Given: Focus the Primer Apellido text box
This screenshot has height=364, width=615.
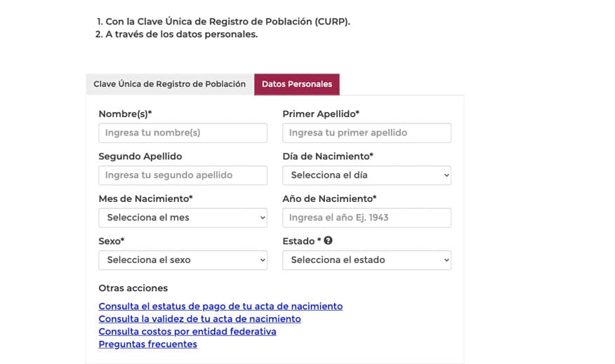Looking at the screenshot, I should [x=366, y=133].
